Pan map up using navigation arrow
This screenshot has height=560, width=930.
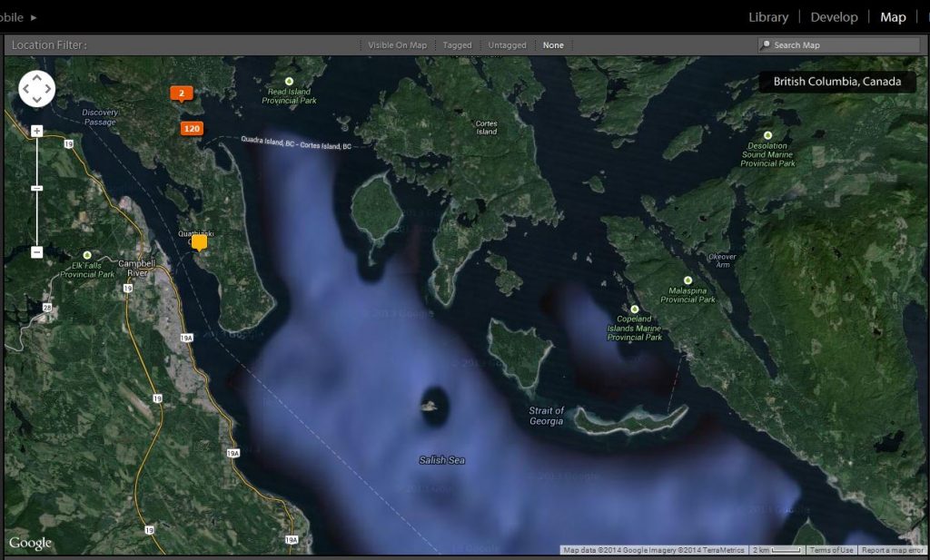tap(37, 77)
